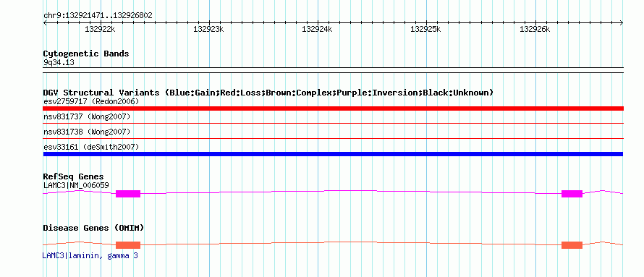Select the RefSeq Genes track title
The height and width of the screenshot is (277, 644).
(74, 177)
